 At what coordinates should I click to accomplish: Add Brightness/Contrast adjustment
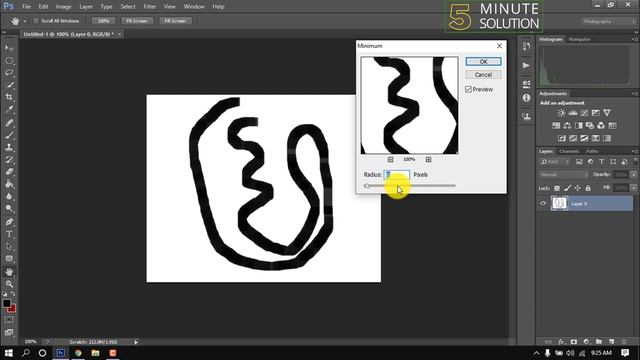(562, 113)
